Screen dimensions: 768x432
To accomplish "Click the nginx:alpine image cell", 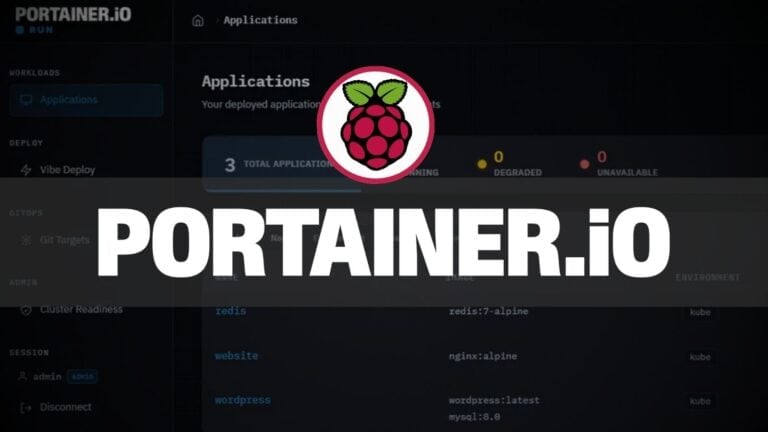I will coord(483,356).
